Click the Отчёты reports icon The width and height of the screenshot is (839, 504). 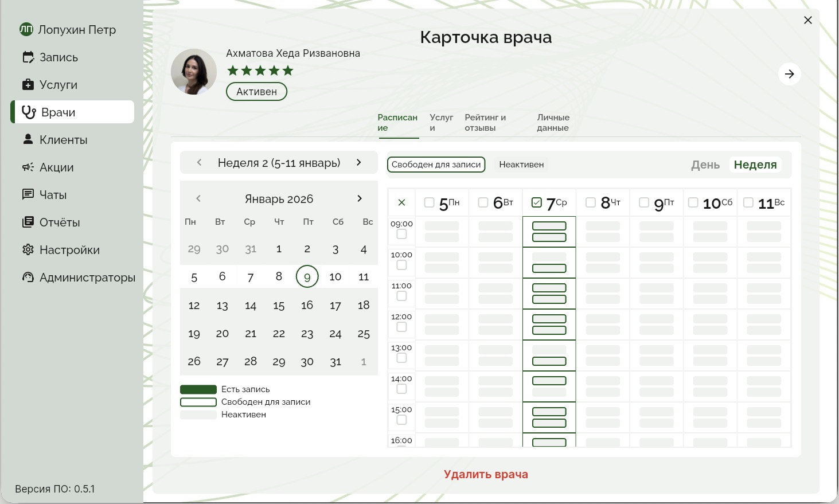click(28, 222)
